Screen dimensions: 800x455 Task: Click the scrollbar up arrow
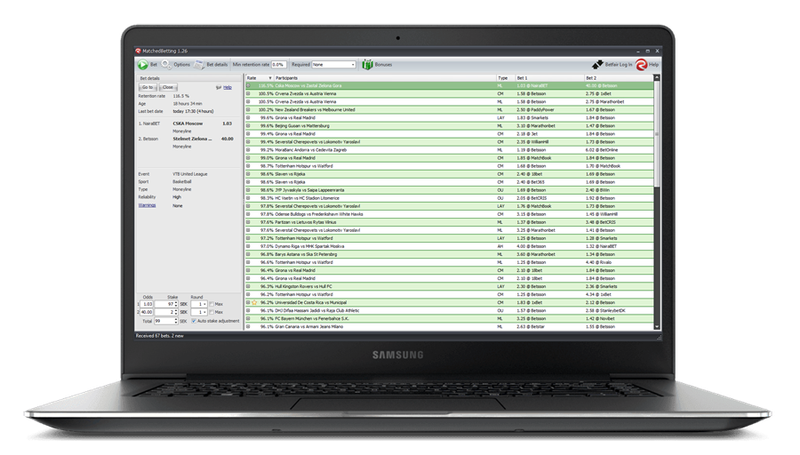click(x=657, y=78)
